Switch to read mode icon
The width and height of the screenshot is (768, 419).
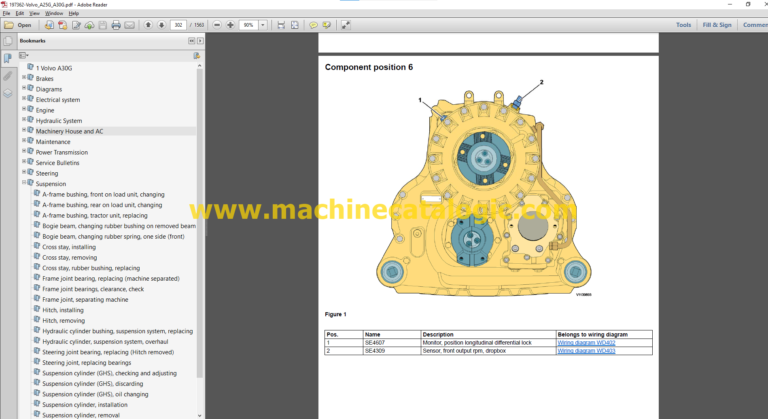coord(346,25)
